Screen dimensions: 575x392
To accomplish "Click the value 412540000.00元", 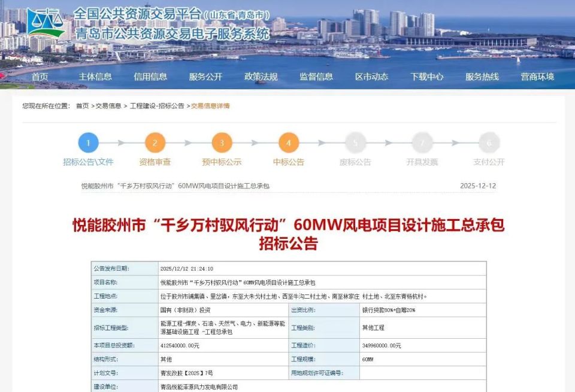I will coord(180,345).
